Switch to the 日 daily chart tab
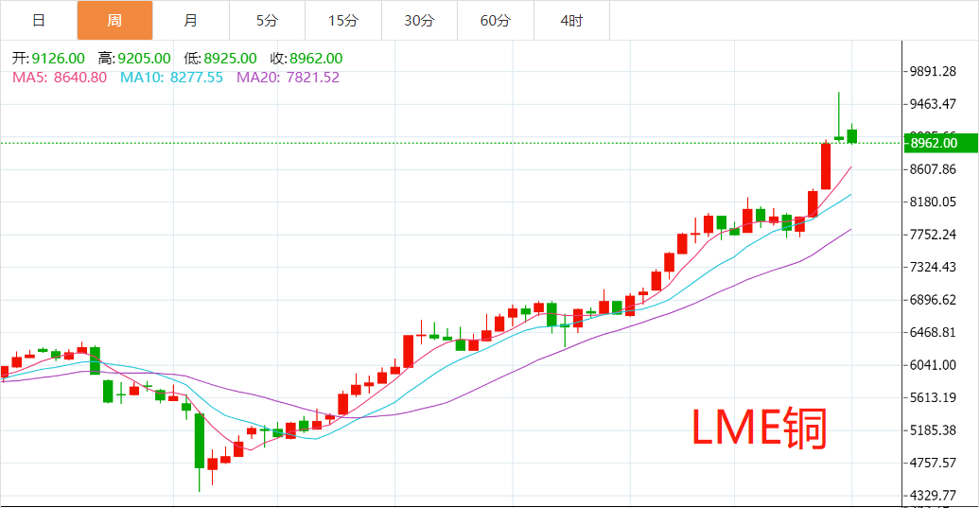This screenshot has width=980, height=508. click(x=38, y=20)
